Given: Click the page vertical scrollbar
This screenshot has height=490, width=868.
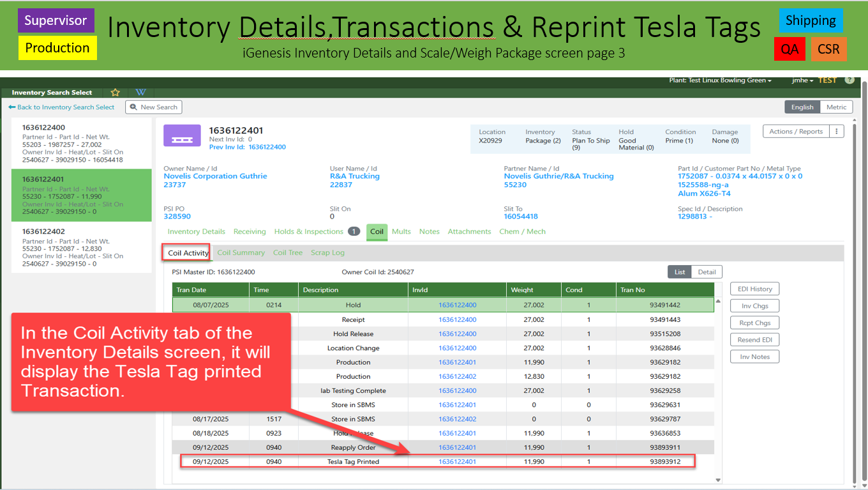Looking at the screenshot, I should (x=864, y=281).
